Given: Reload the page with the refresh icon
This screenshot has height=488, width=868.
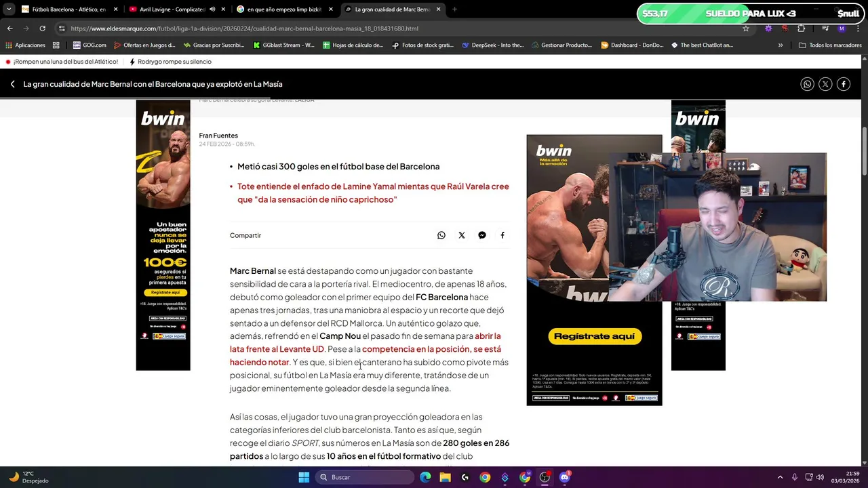Looking at the screenshot, I should [x=42, y=28].
